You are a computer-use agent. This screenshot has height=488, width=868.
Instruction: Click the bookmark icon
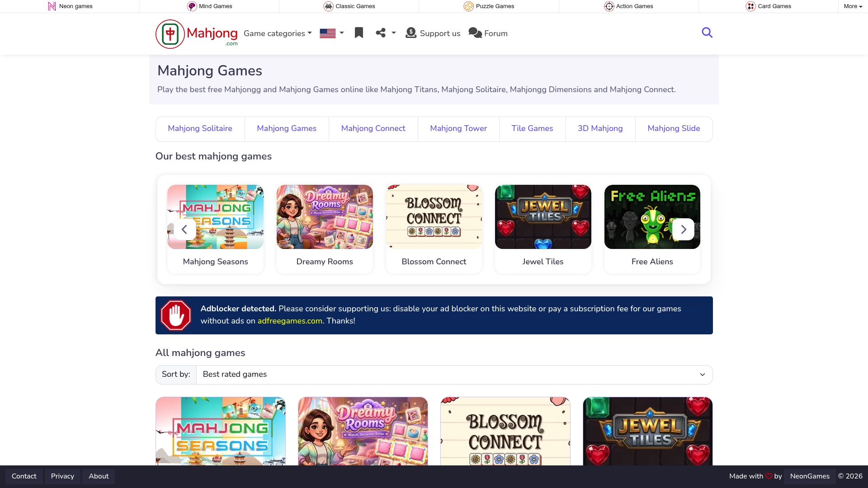tap(359, 33)
